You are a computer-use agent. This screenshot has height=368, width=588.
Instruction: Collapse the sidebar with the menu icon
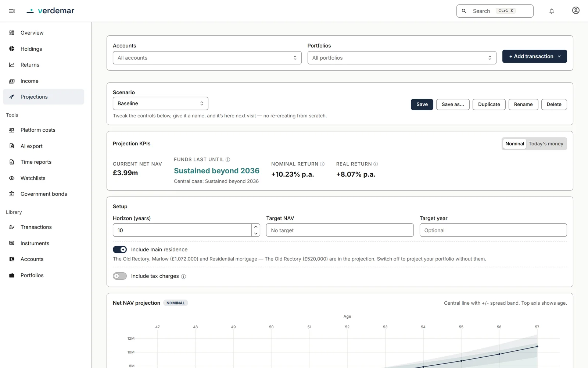pyautogui.click(x=12, y=11)
